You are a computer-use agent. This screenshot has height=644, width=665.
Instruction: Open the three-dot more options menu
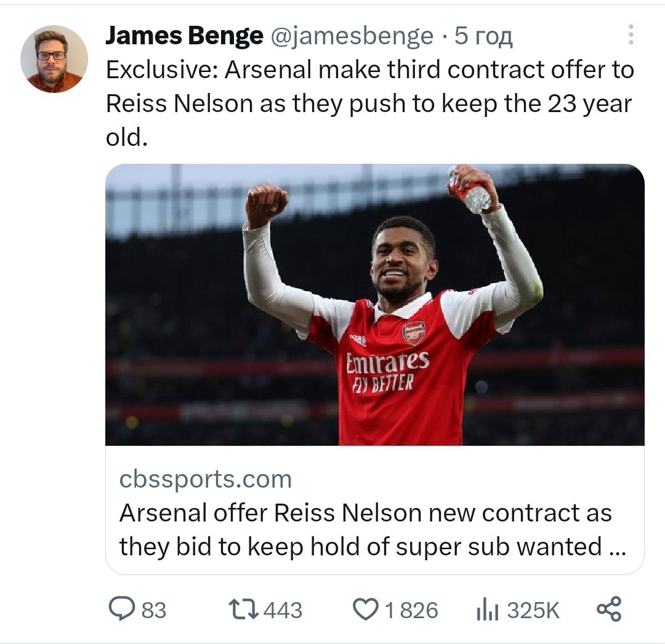tap(630, 35)
